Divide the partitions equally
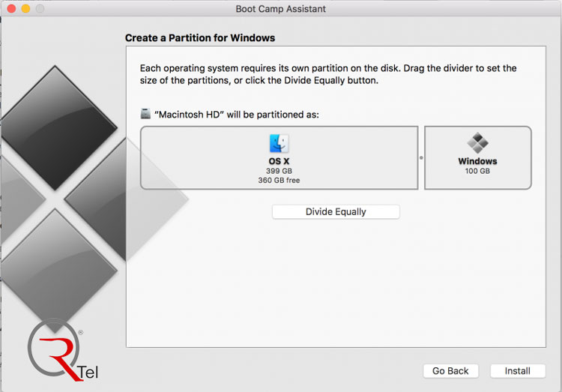 click(x=336, y=211)
